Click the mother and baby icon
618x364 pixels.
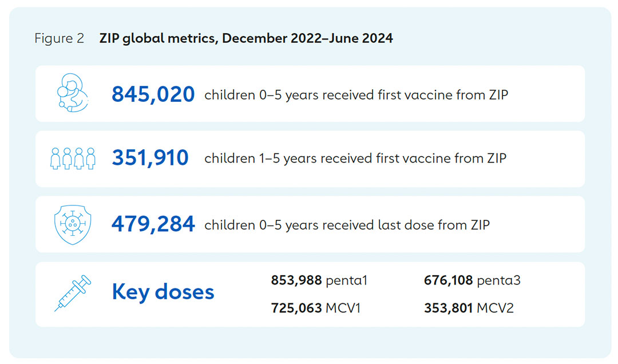click(73, 94)
